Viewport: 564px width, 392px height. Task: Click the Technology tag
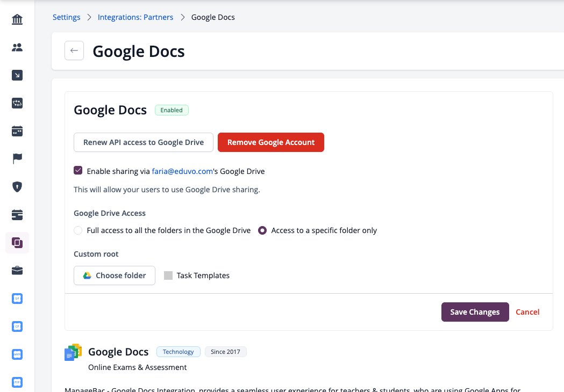pos(178,352)
